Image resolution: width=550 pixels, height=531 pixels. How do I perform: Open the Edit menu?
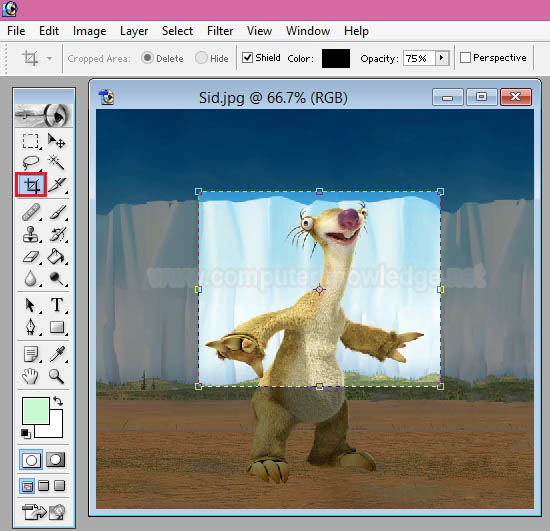49,31
